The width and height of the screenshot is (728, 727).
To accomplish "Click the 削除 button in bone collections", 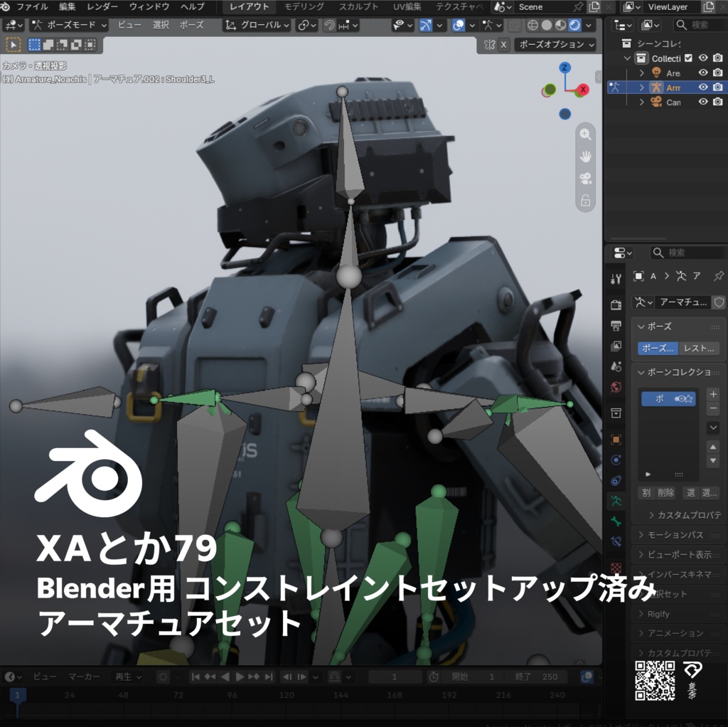I will tap(665, 493).
